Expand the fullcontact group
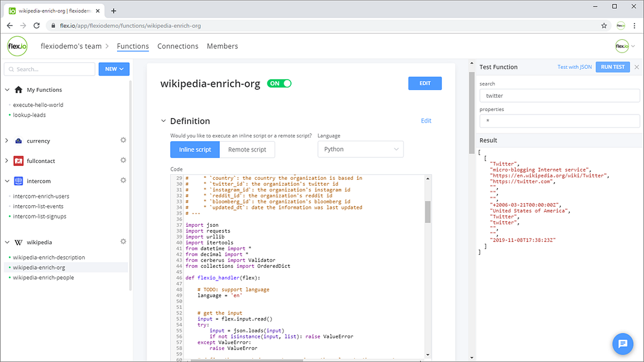This screenshot has width=644, height=362. pyautogui.click(x=7, y=161)
